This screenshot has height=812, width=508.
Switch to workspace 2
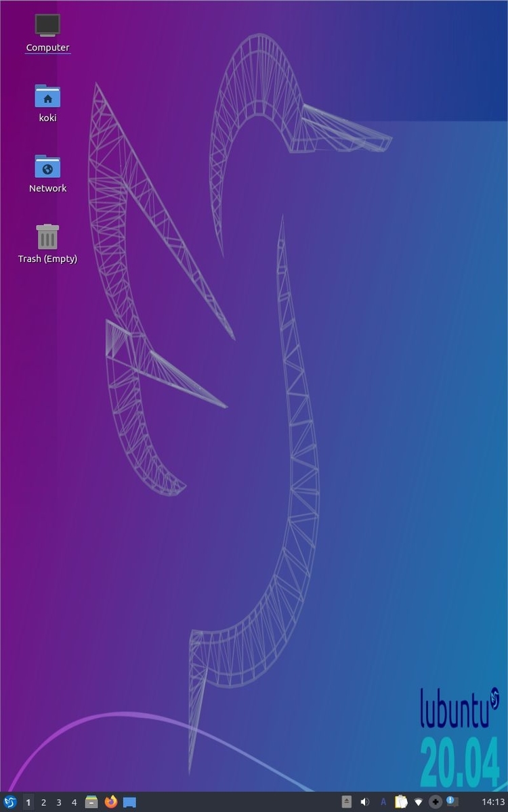coord(43,803)
